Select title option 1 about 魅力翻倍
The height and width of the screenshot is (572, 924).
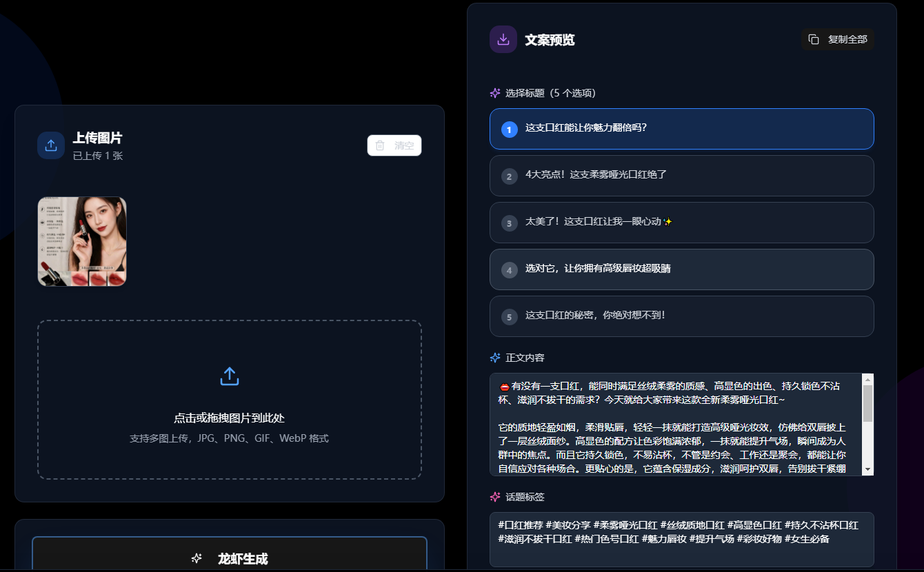click(681, 129)
